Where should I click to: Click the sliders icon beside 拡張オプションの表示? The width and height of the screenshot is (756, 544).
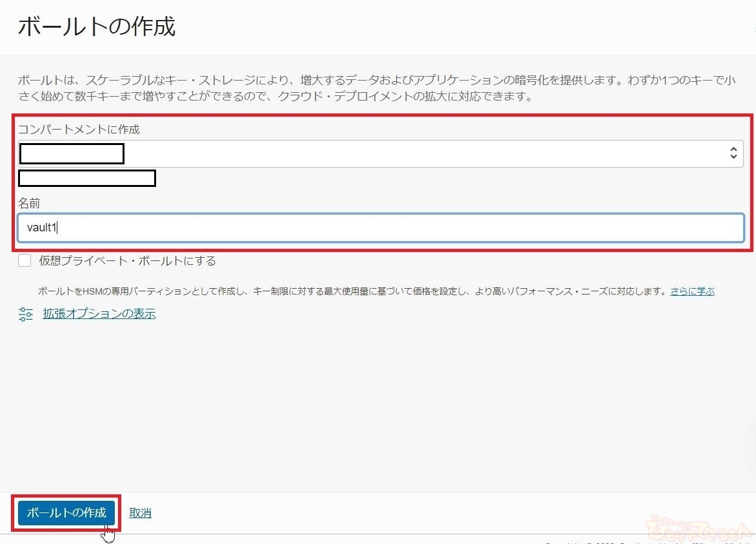(26, 315)
